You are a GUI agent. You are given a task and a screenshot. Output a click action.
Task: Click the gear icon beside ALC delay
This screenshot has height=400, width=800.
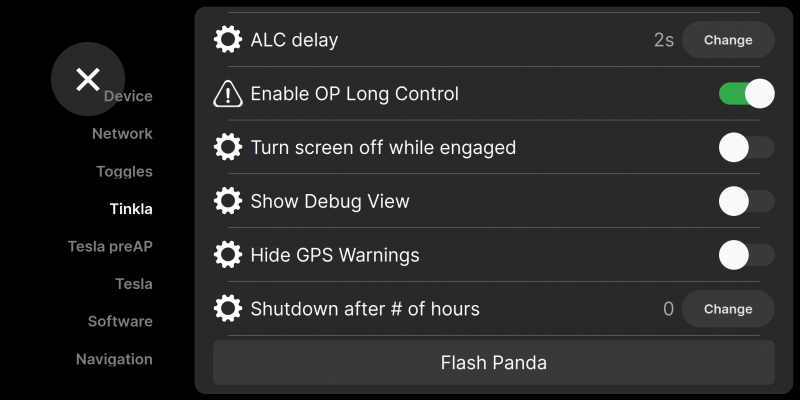coord(228,40)
